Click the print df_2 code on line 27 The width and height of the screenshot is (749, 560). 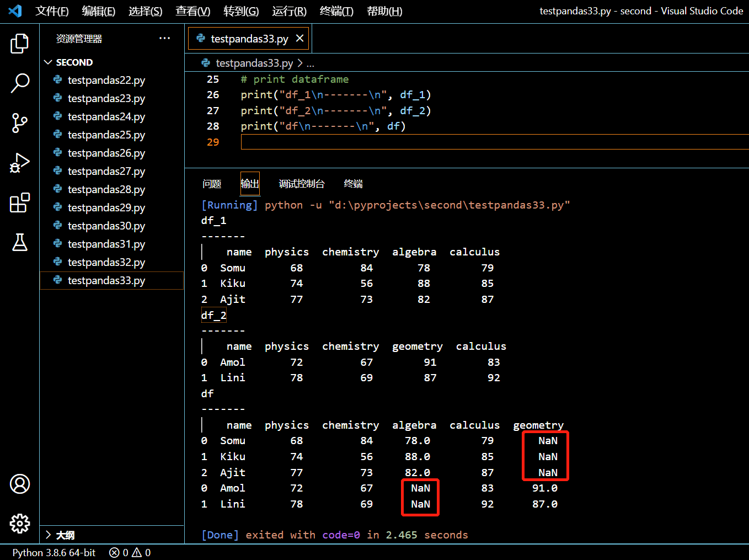pos(336,110)
